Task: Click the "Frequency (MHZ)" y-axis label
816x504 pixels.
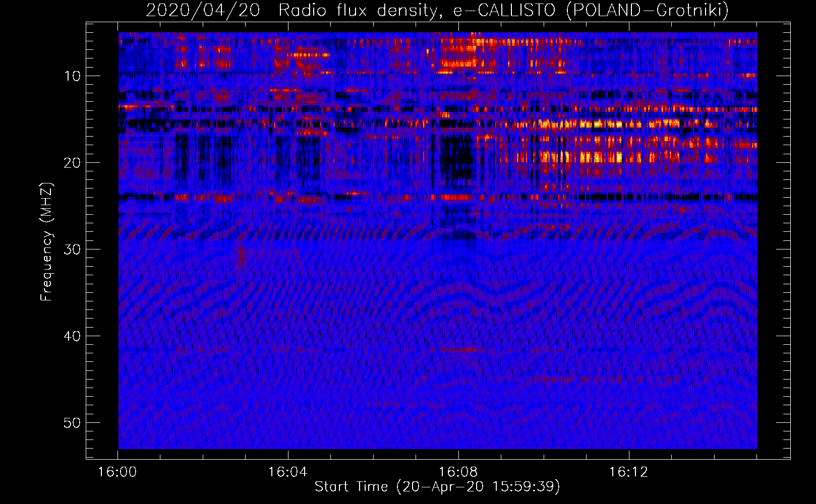Action: point(46,242)
